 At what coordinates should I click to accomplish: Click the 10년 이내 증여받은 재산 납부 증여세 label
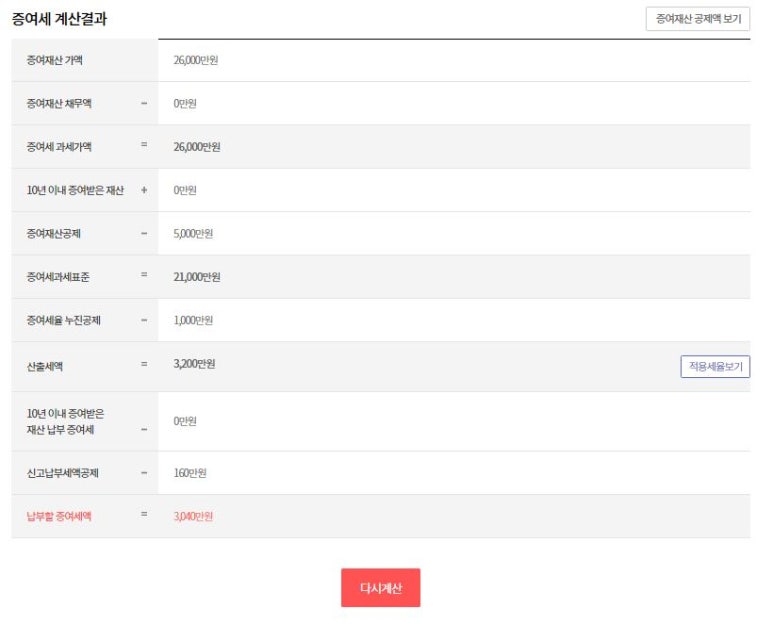[x=65, y=421]
